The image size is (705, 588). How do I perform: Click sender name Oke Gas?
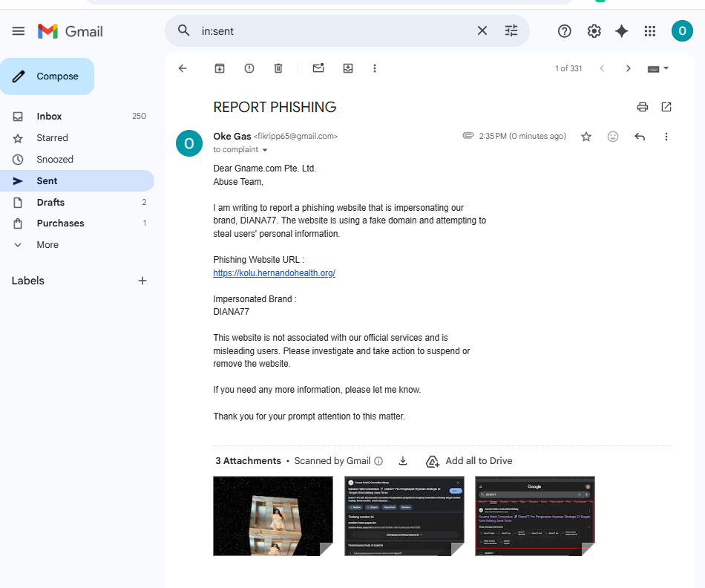tap(232, 137)
